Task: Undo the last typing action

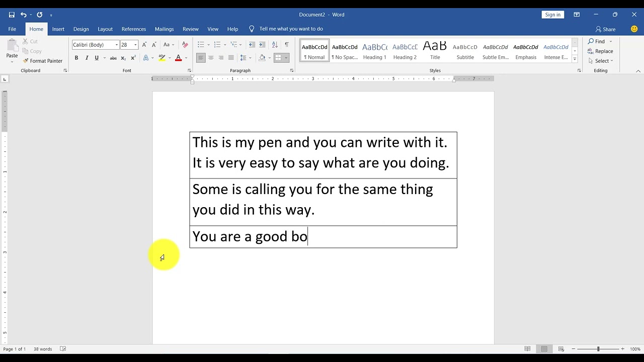Action: coord(23,15)
